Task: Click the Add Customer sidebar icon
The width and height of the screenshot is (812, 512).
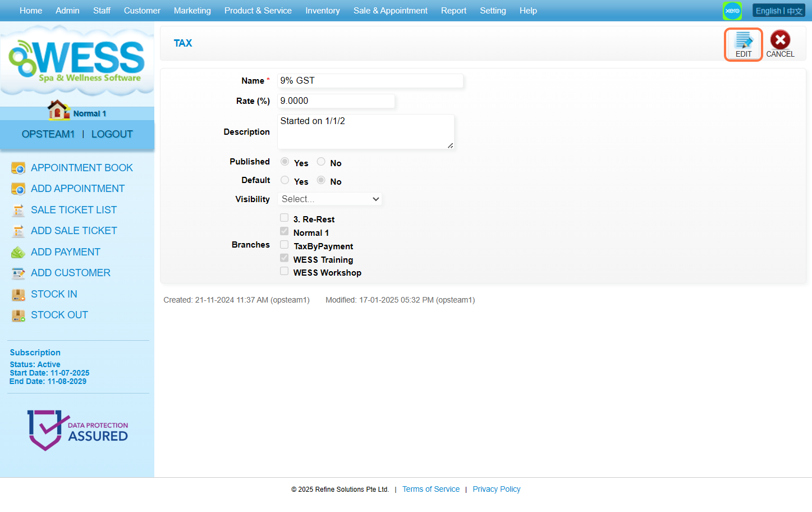Action: click(x=18, y=273)
